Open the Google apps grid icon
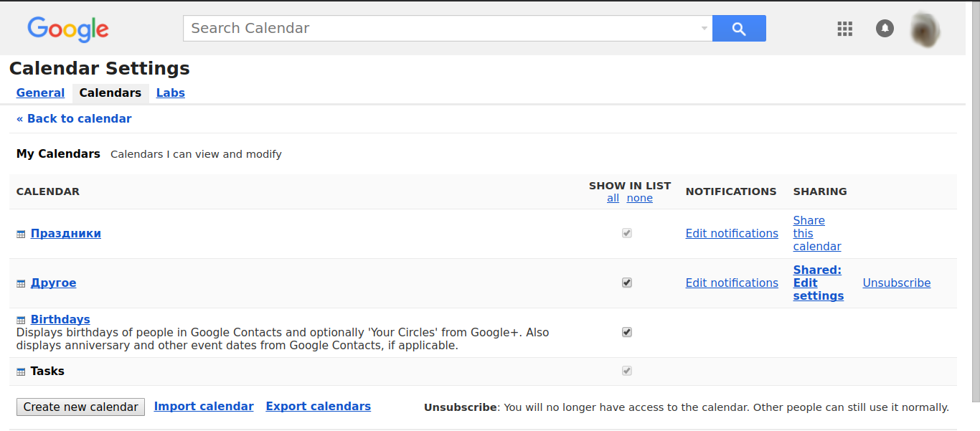Screen dimensions: 980x431 coord(845,29)
